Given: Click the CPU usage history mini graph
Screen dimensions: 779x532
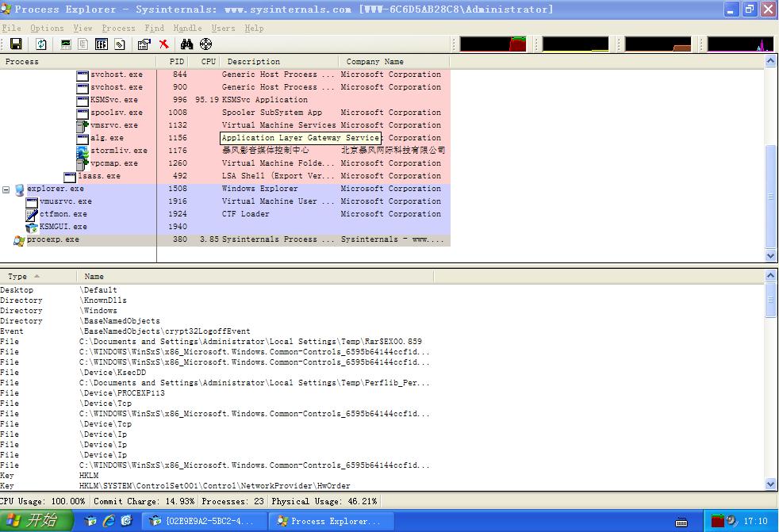Looking at the screenshot, I should (x=493, y=44).
